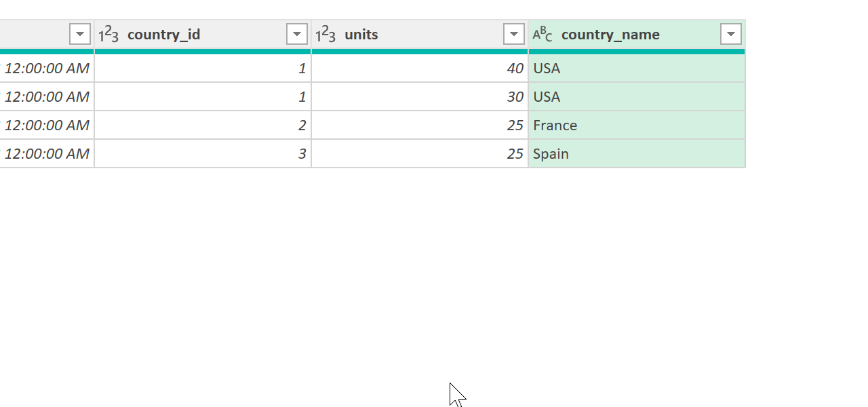Click the country_name text type icon

click(542, 35)
